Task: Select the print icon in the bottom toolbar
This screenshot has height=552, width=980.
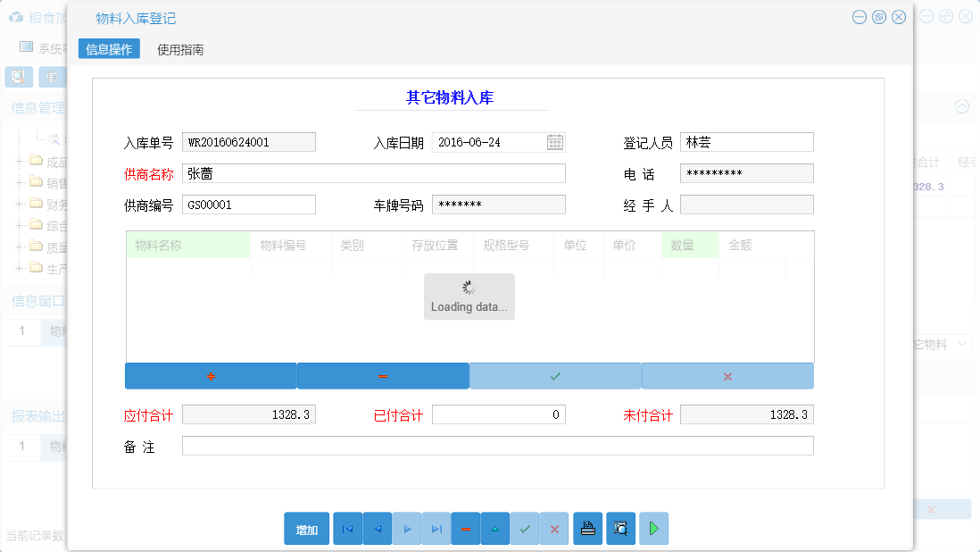Action: [x=587, y=528]
